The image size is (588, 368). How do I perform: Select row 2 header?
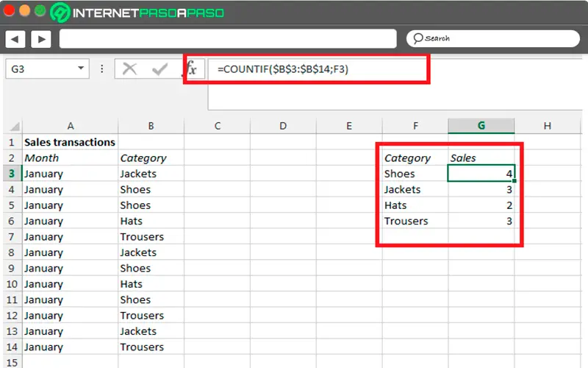coord(12,158)
